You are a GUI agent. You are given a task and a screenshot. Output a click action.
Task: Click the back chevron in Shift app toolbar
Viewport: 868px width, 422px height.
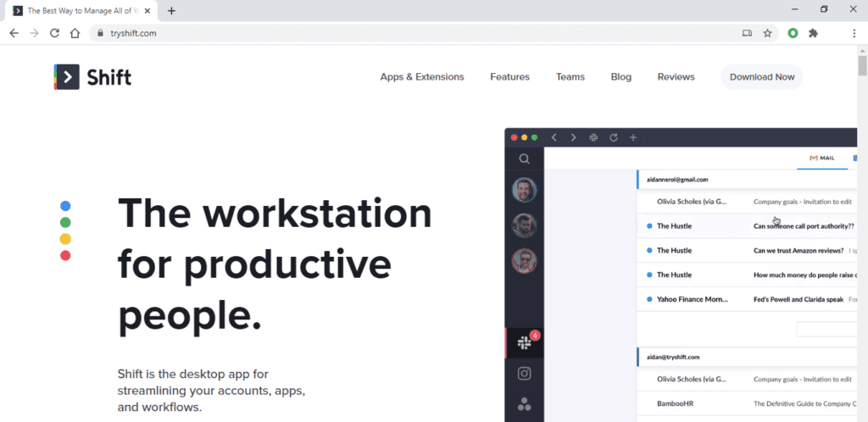[x=554, y=137]
